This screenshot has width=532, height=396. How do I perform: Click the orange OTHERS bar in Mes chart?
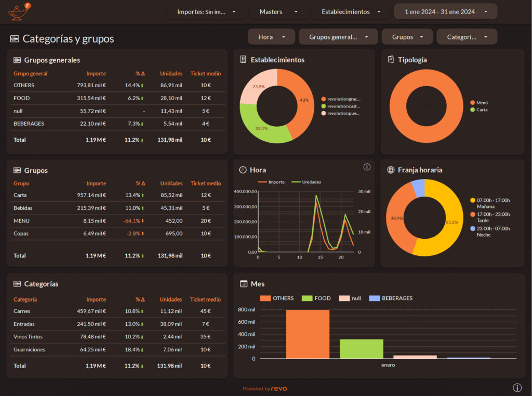(x=308, y=334)
